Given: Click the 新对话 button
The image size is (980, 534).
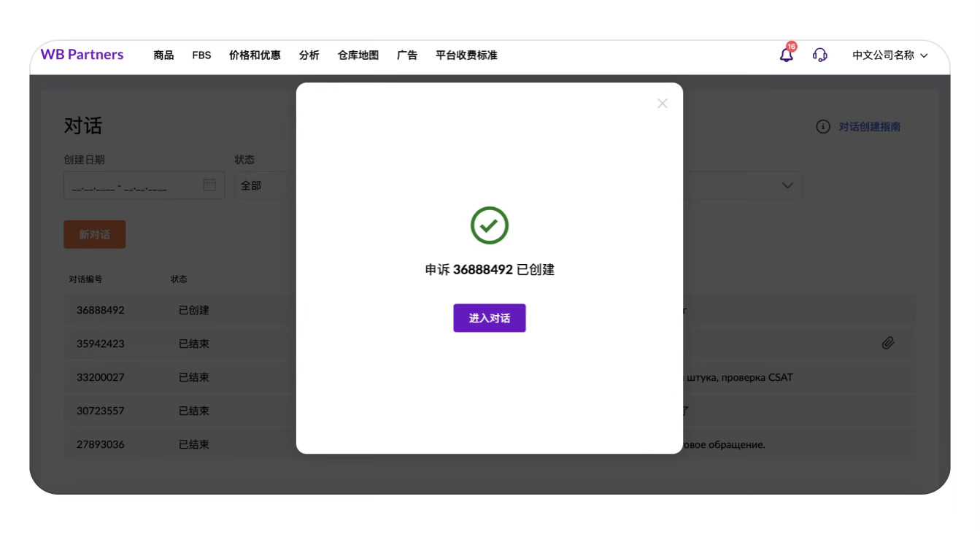Looking at the screenshot, I should [x=95, y=234].
